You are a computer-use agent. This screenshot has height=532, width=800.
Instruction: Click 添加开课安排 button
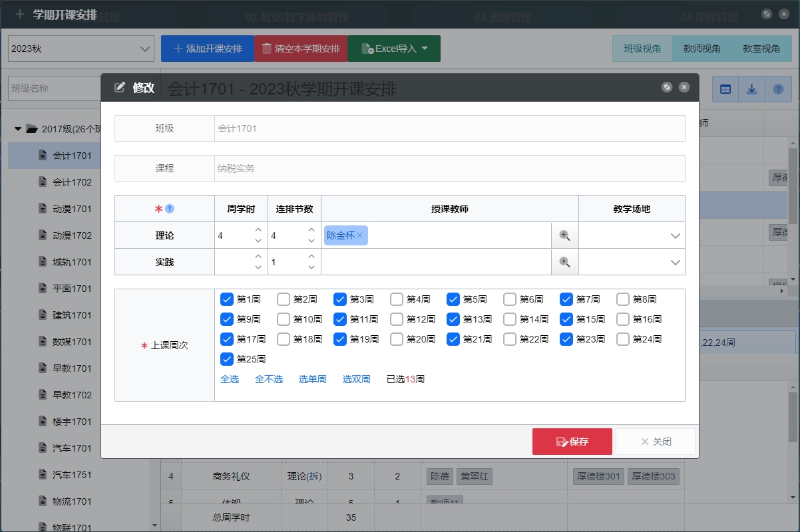[x=208, y=49]
